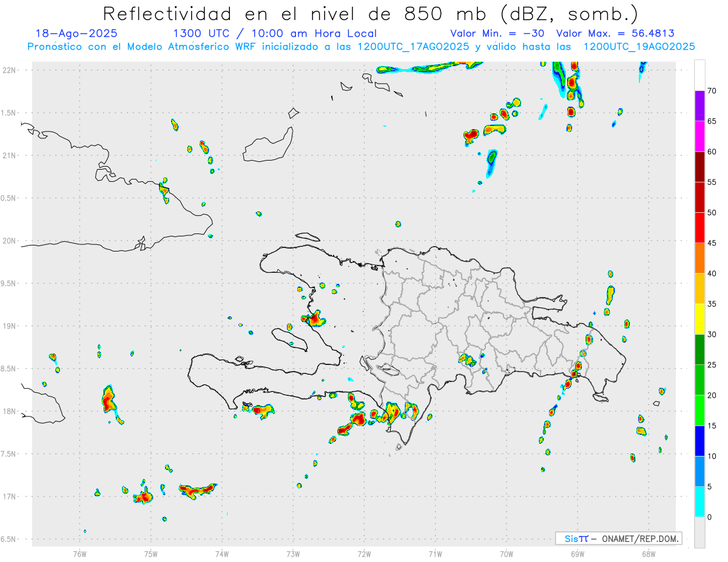Click the "73W" longitude label
Viewport: 728px width, 562px height.
[x=293, y=554]
